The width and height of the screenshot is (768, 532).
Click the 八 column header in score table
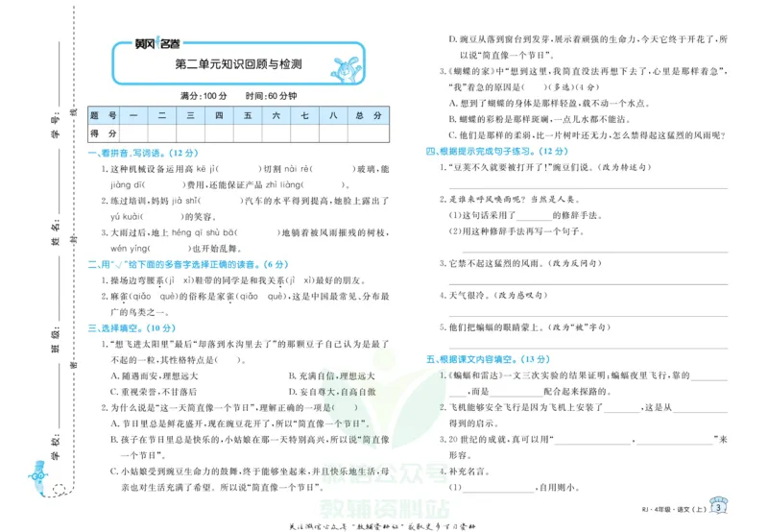coord(333,115)
